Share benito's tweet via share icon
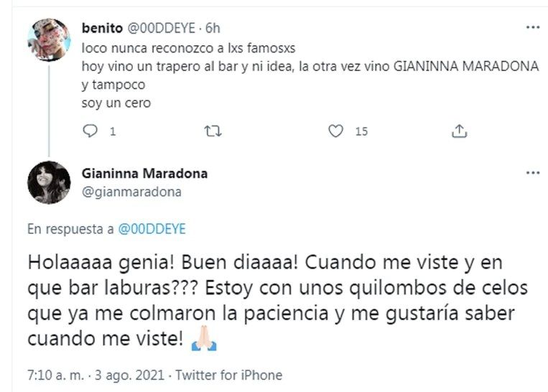This screenshot has width=548, height=392. coord(460,131)
